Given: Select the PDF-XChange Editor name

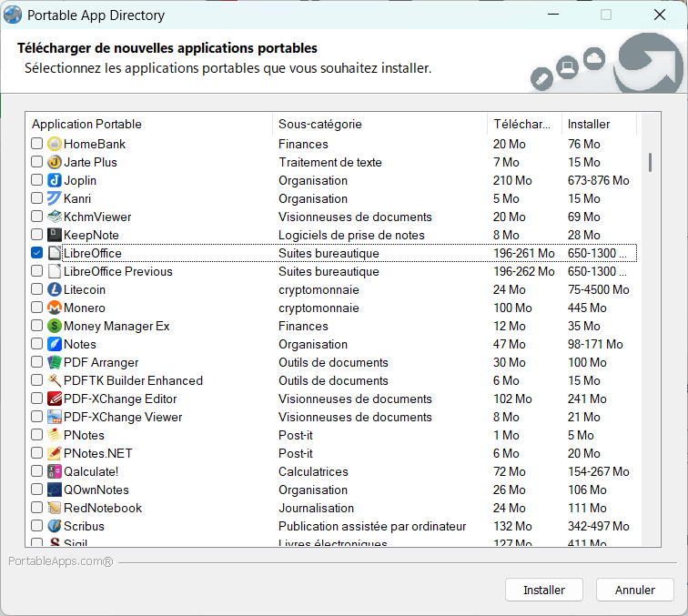Looking at the screenshot, I should [x=120, y=399].
